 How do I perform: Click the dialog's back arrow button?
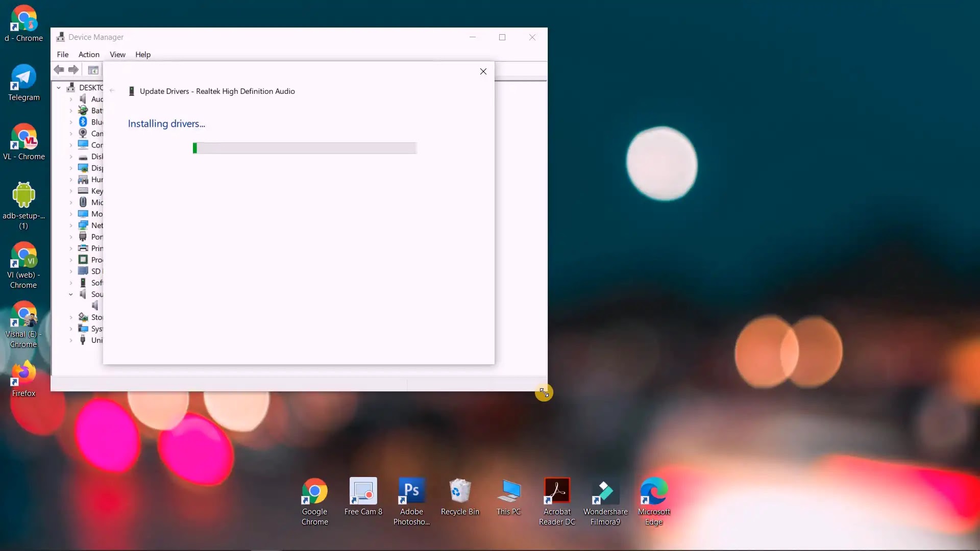(112, 91)
